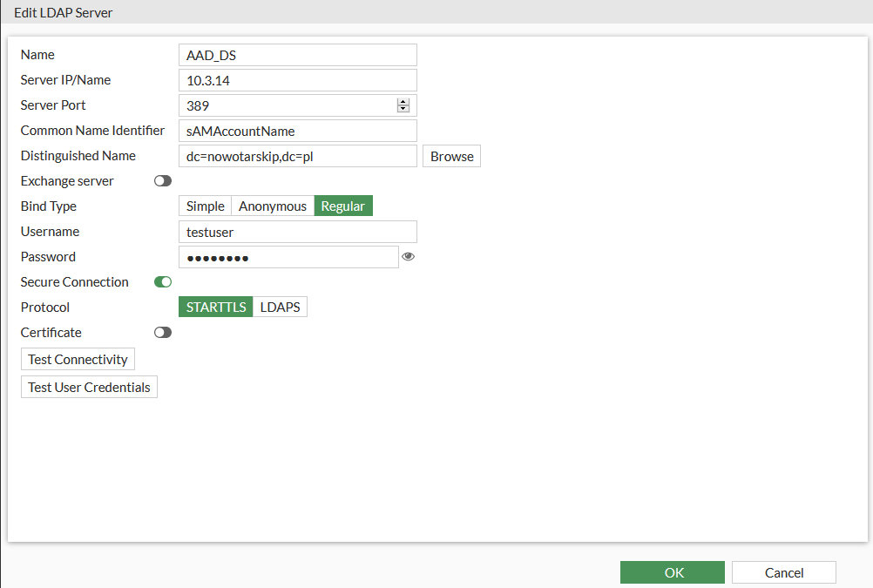Decrease the Server Port value
Image resolution: width=873 pixels, height=588 pixels.
pyautogui.click(x=403, y=109)
